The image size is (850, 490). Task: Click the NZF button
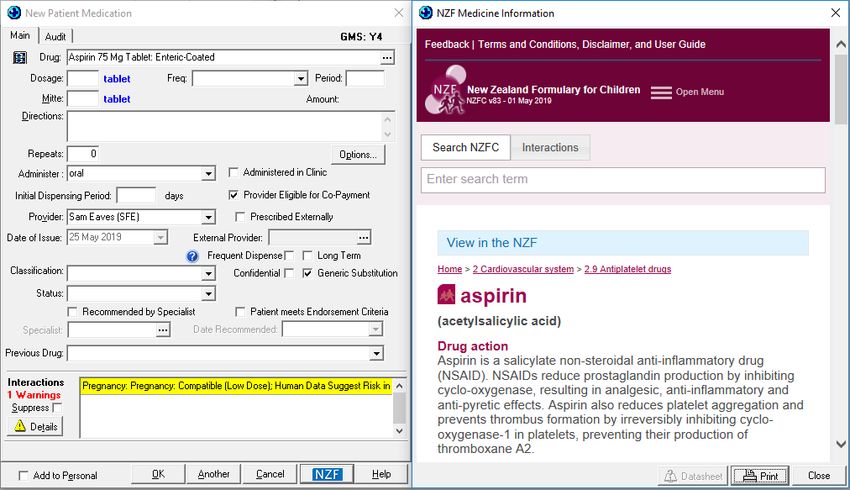coord(327,474)
